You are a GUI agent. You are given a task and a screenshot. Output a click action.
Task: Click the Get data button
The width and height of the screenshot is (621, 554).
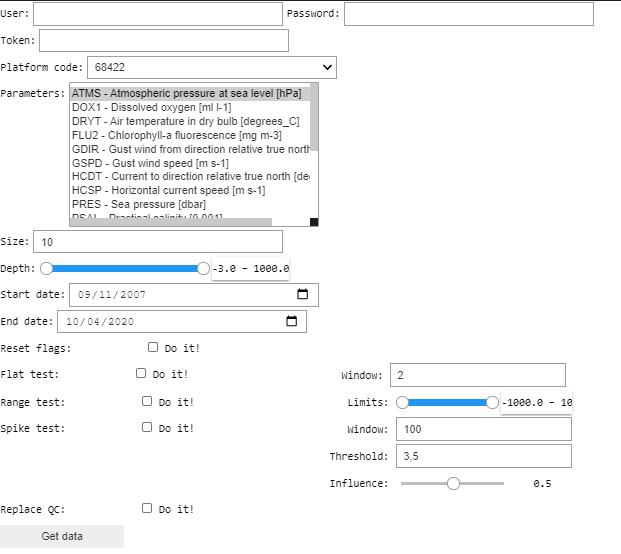coord(62,536)
